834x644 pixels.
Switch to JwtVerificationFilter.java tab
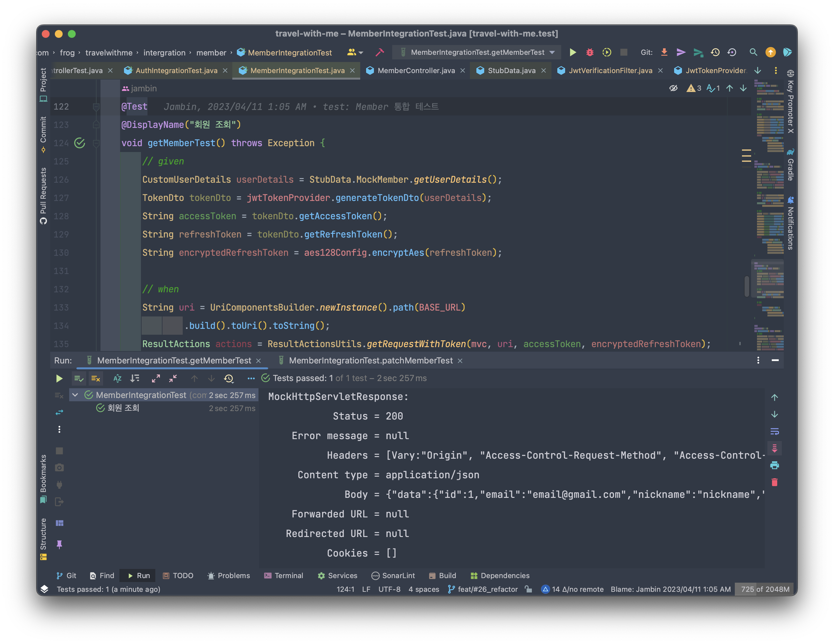[x=610, y=70]
